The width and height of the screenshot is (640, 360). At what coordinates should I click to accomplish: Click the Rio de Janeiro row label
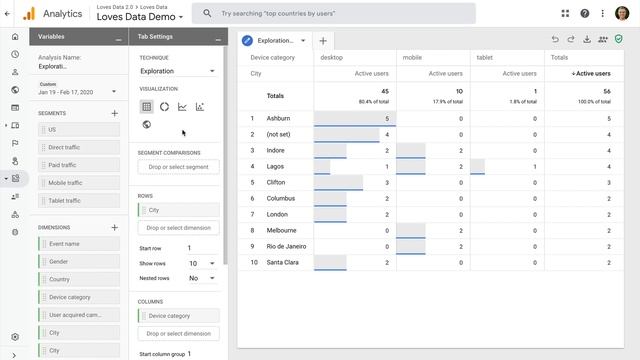pos(286,246)
